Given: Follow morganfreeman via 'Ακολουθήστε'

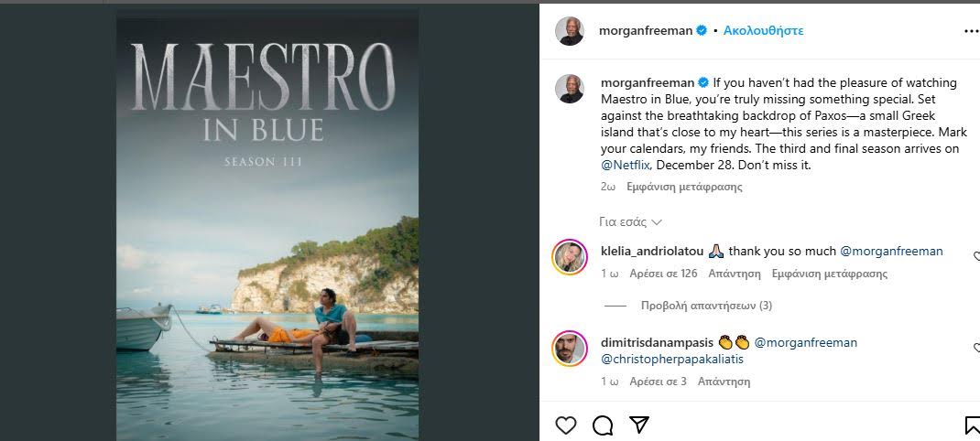Looking at the screenshot, I should 763,30.
